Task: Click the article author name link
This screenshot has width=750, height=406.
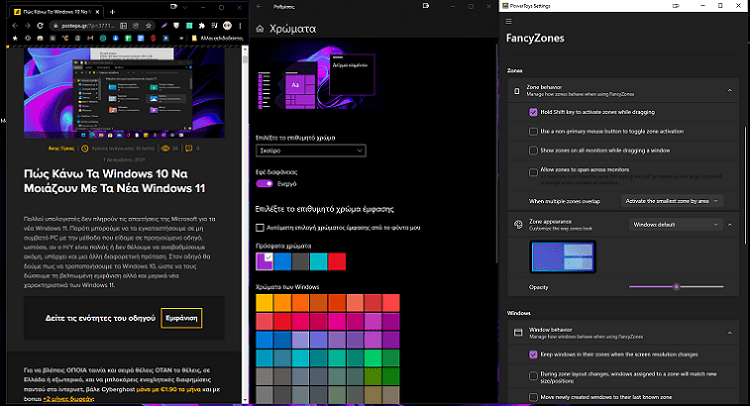Action: (61, 149)
